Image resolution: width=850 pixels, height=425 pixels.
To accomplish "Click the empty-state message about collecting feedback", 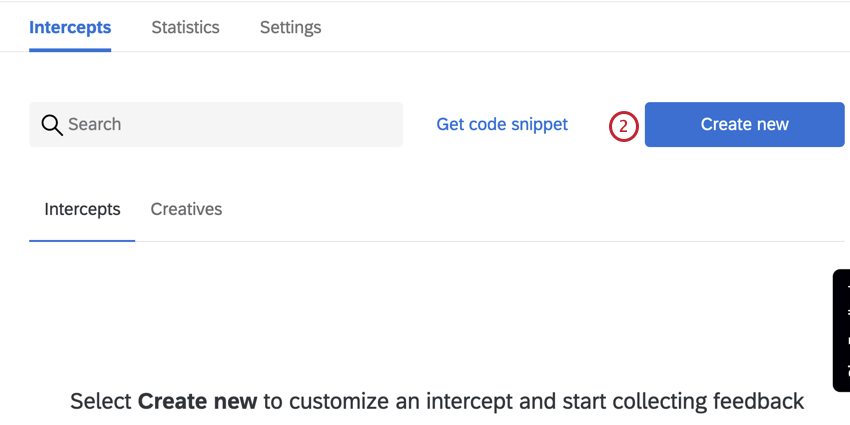I will pyautogui.click(x=437, y=402).
